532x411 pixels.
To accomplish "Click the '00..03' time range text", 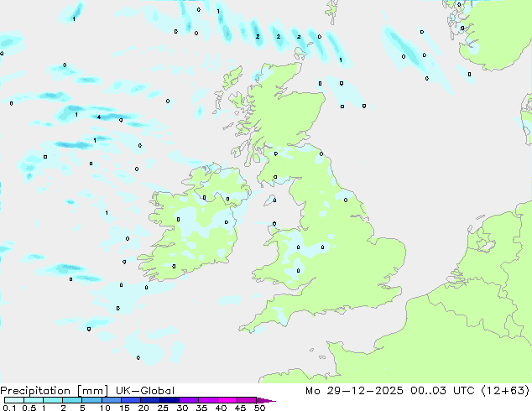I will click(x=428, y=391).
